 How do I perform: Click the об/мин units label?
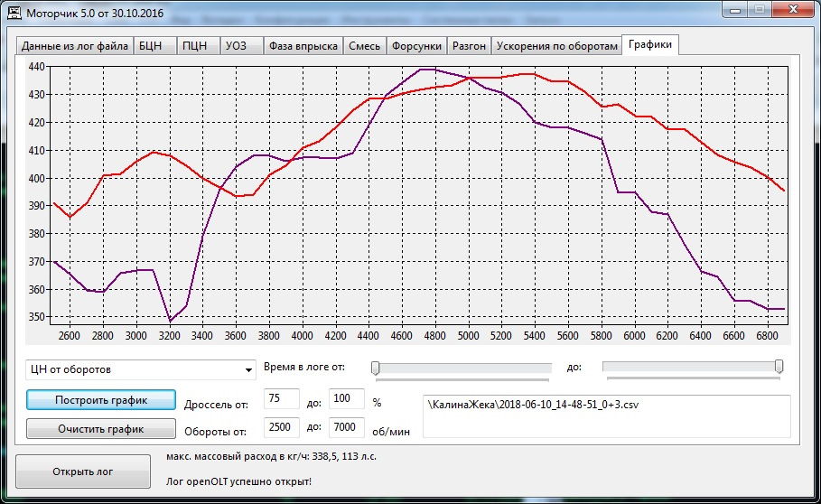390,432
